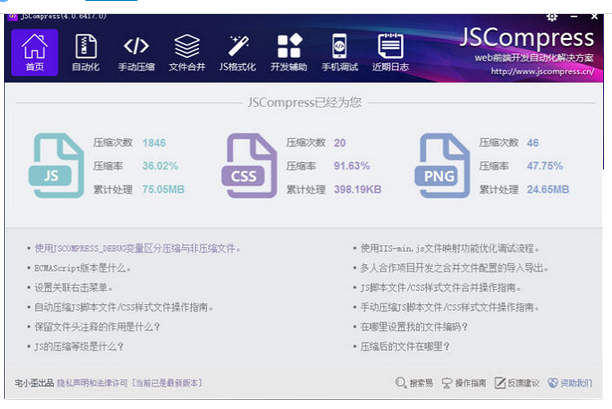Go to the 文件合并 file merge tab

[x=187, y=52]
